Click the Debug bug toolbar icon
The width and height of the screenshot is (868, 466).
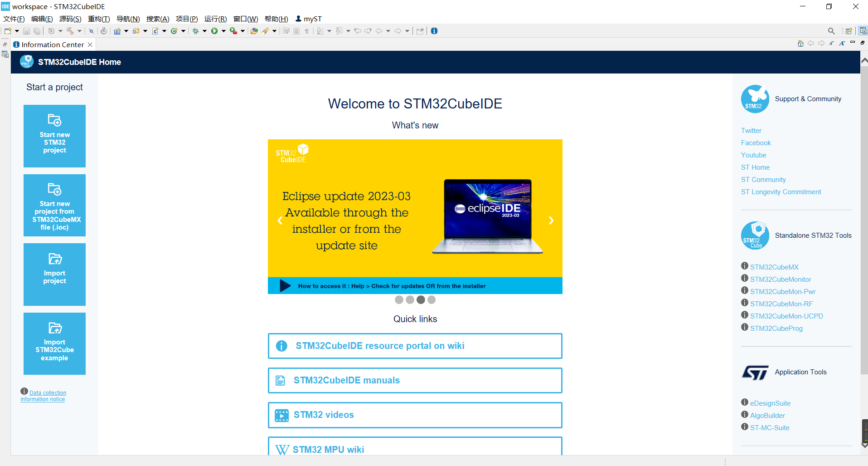[x=196, y=31]
